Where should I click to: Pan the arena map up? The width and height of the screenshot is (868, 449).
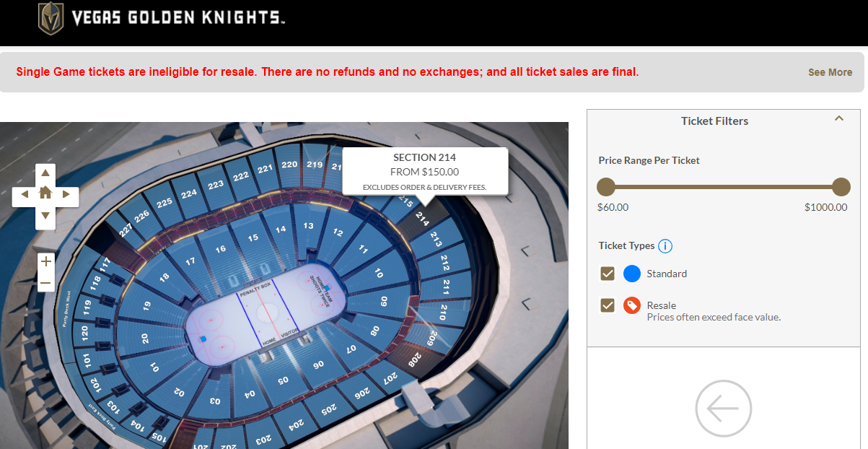coord(45,173)
